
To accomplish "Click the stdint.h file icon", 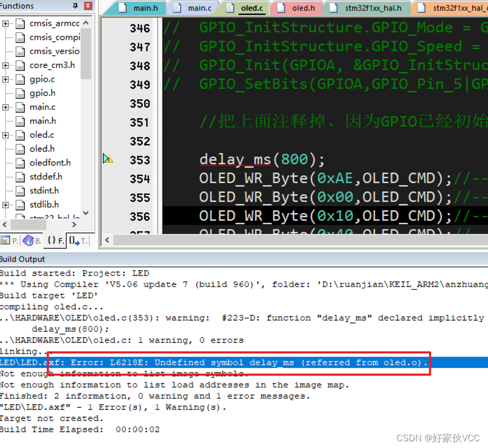I will (x=20, y=191).
